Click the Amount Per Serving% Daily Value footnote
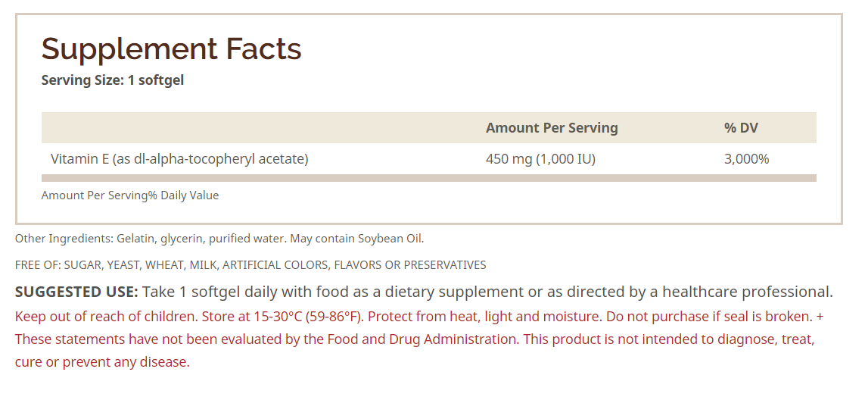The image size is (868, 397). [x=130, y=195]
